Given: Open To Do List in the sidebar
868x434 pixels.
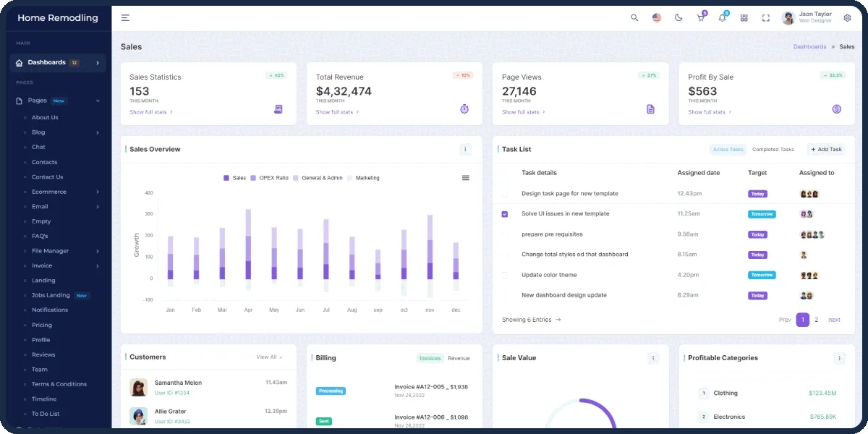Looking at the screenshot, I should pyautogui.click(x=46, y=414).
